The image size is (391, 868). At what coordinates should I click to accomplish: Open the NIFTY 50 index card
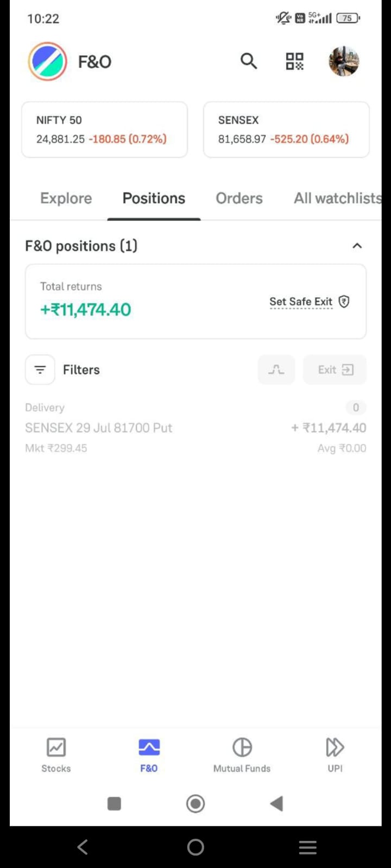tap(104, 130)
